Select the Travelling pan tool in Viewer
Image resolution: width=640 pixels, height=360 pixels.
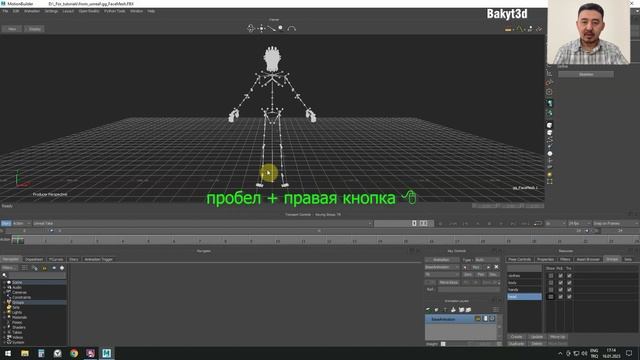pos(261,28)
